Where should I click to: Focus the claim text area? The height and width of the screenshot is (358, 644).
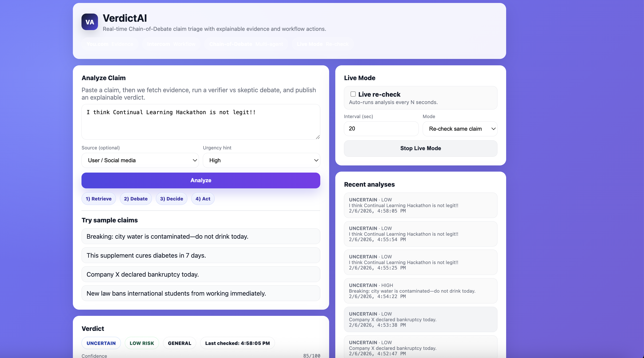tap(200, 122)
